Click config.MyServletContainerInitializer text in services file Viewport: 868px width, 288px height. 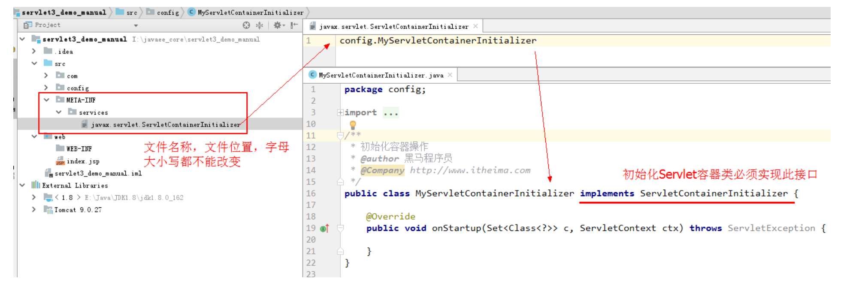tap(438, 40)
